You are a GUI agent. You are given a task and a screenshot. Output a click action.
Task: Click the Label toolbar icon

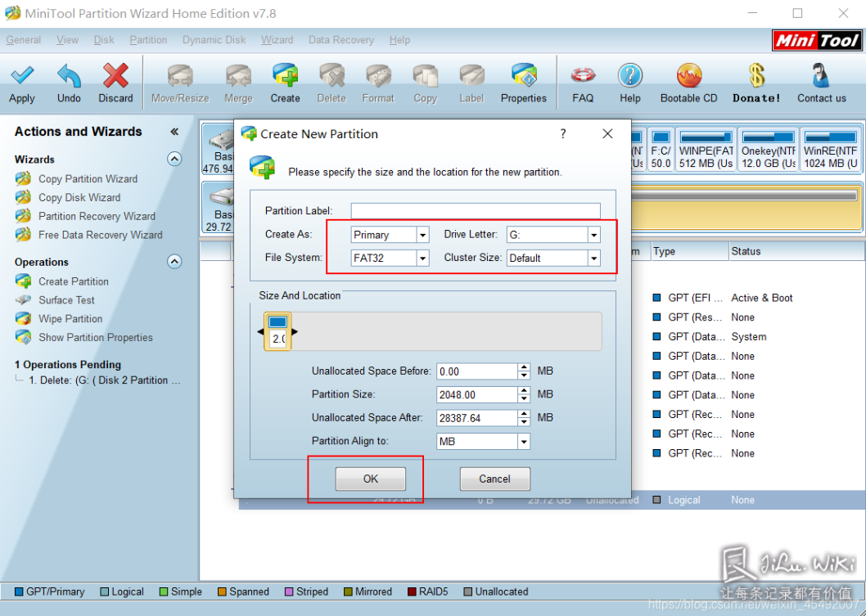point(471,75)
